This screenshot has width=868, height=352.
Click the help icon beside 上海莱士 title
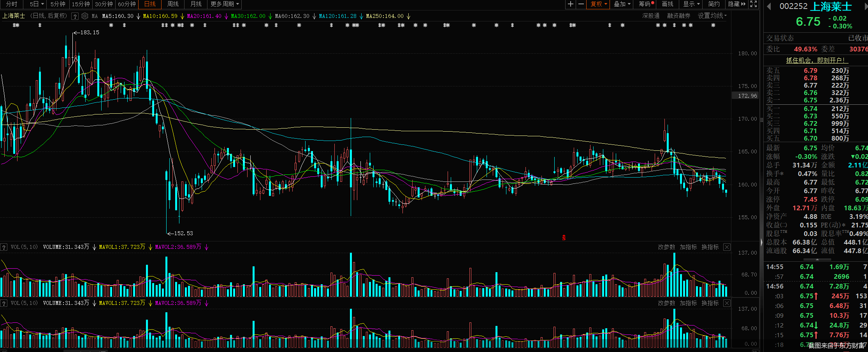(75, 16)
